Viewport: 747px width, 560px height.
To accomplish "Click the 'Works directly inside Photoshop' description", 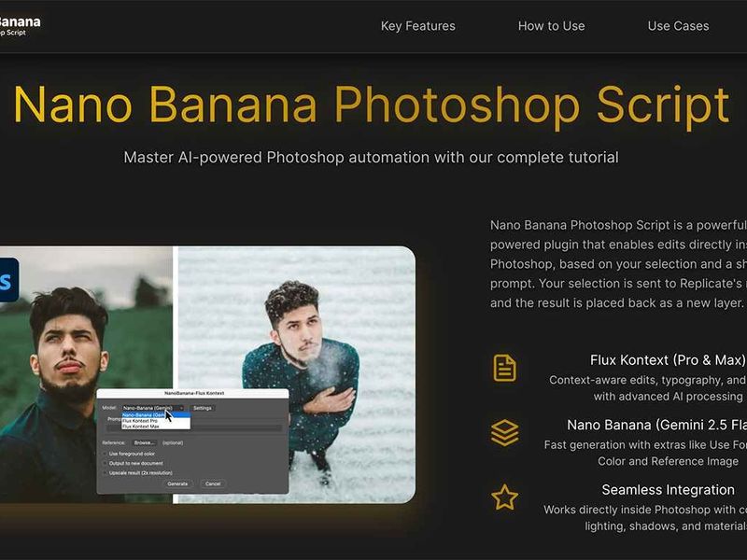I will 645,518.
